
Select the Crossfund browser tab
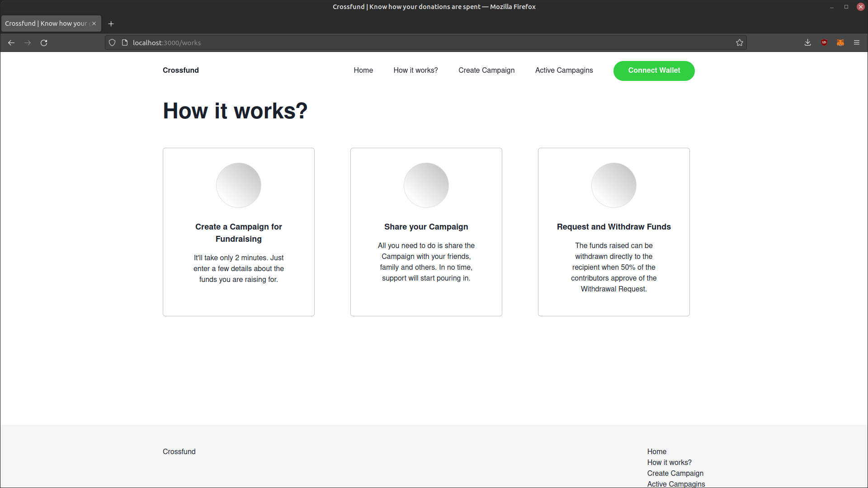point(51,24)
